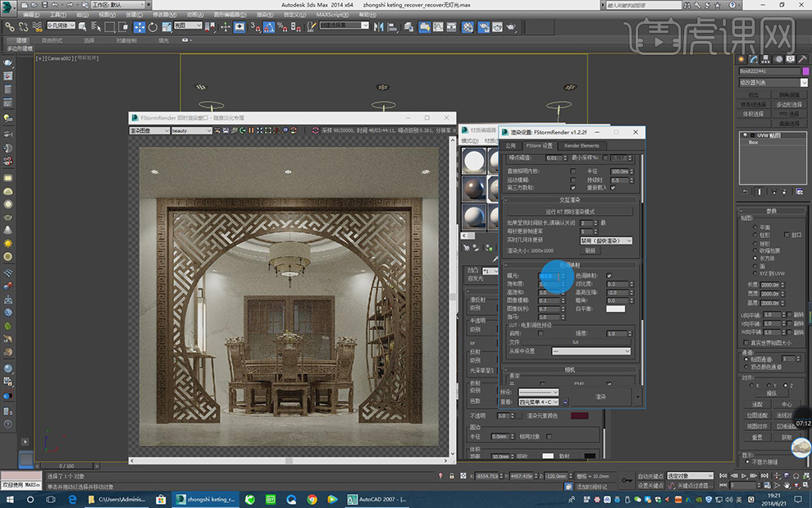Select the 长方体 mapping radio button
This screenshot has width=812, height=508.
tap(755, 259)
